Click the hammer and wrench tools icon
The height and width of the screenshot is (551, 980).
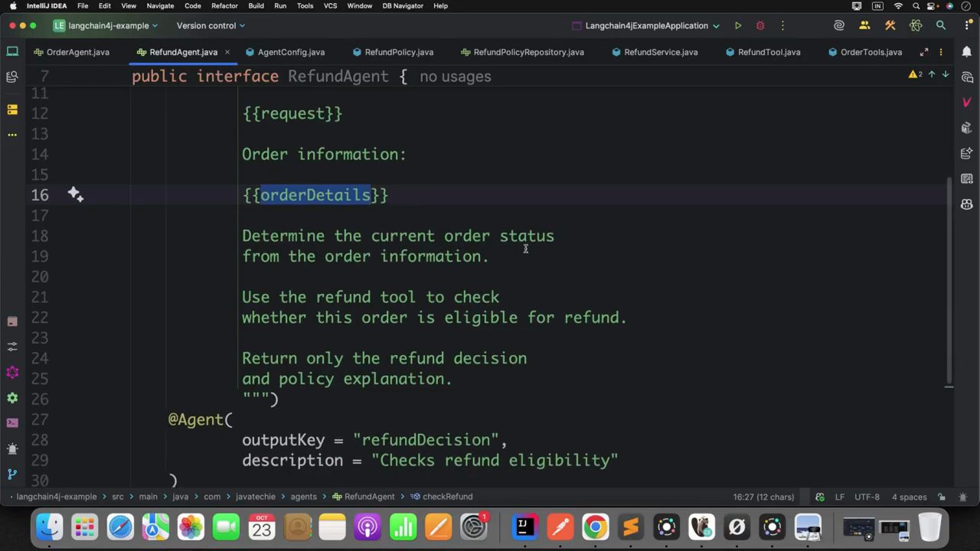890,25
